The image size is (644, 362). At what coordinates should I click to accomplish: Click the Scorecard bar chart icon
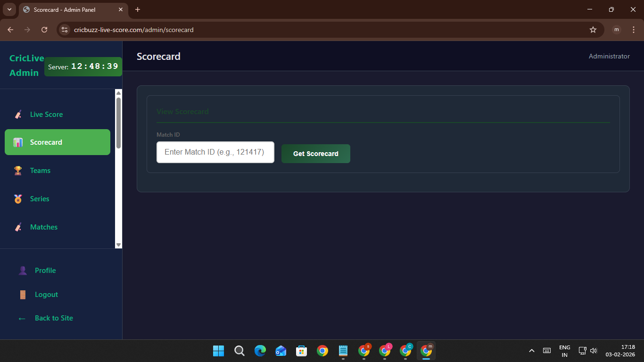point(18,142)
